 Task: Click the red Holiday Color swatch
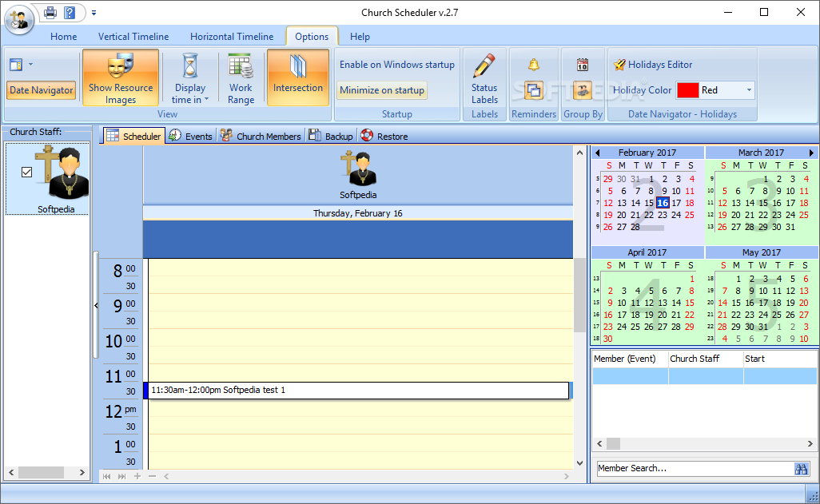pyautogui.click(x=687, y=90)
